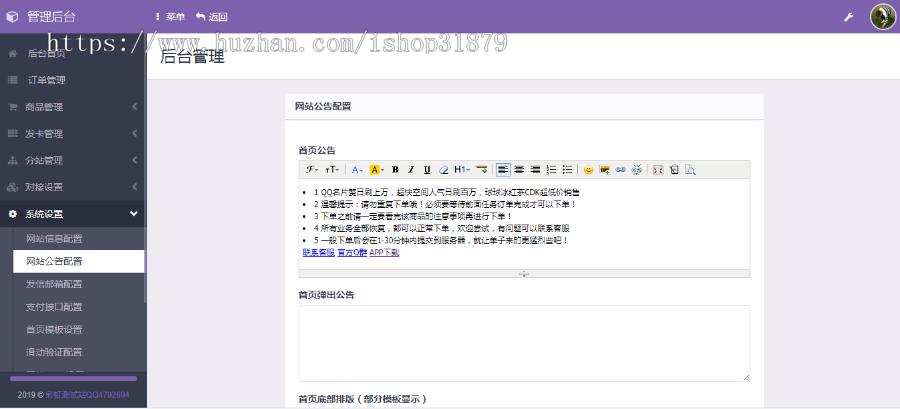The width and height of the screenshot is (900, 409).
Task: Click the 返回 back button
Action: (x=212, y=17)
